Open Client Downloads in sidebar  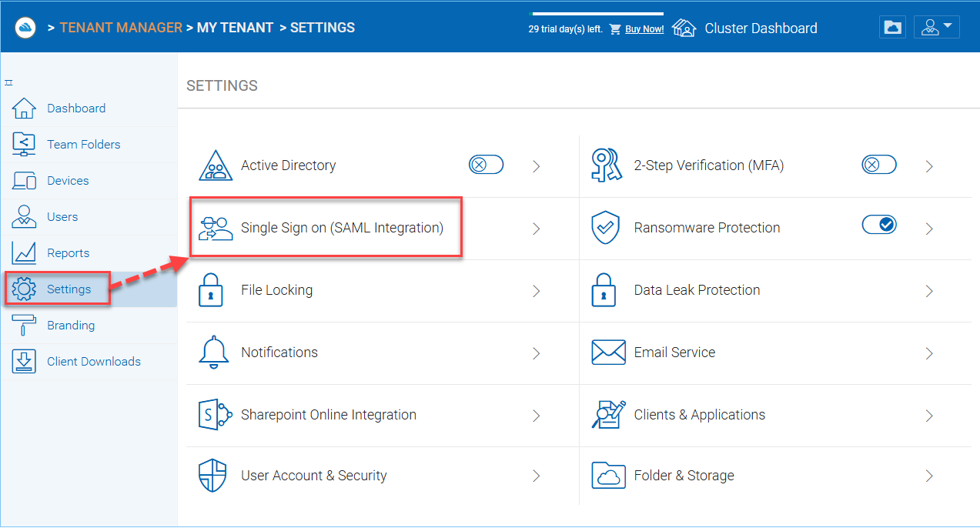tap(94, 362)
